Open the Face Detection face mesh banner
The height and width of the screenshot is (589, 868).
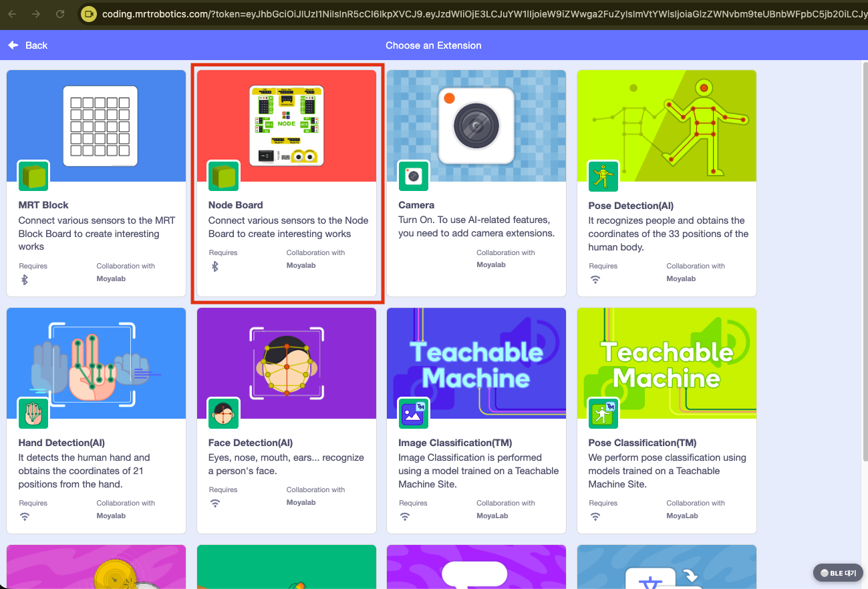pos(287,363)
